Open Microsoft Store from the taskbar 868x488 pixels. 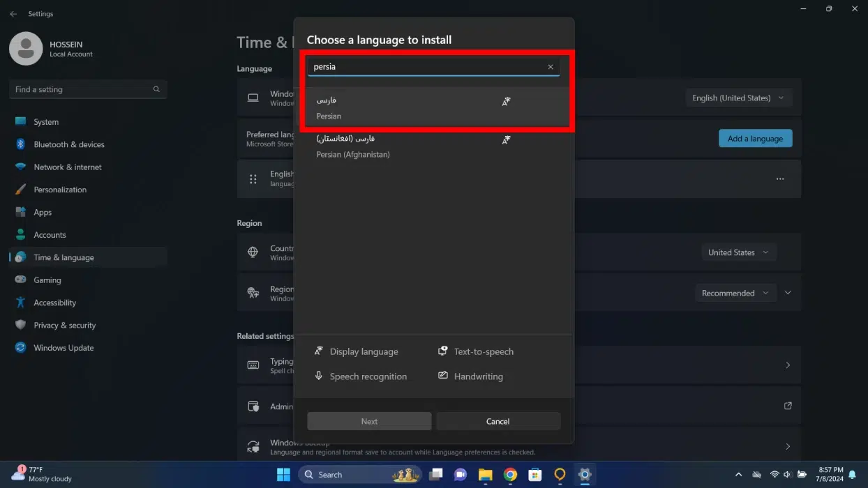tap(534, 475)
